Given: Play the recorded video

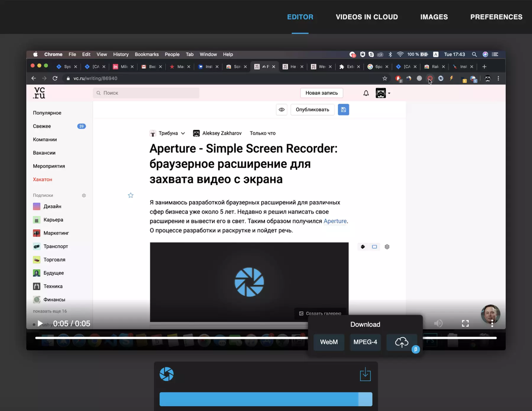Looking at the screenshot, I should point(40,324).
